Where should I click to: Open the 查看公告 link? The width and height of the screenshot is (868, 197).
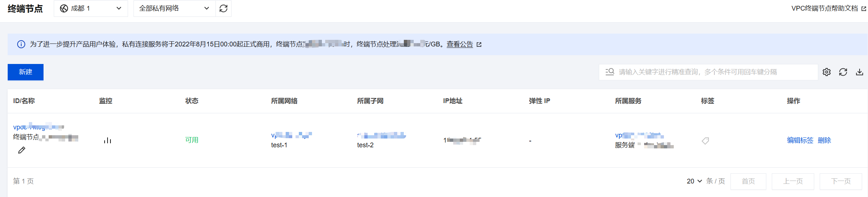(460, 44)
